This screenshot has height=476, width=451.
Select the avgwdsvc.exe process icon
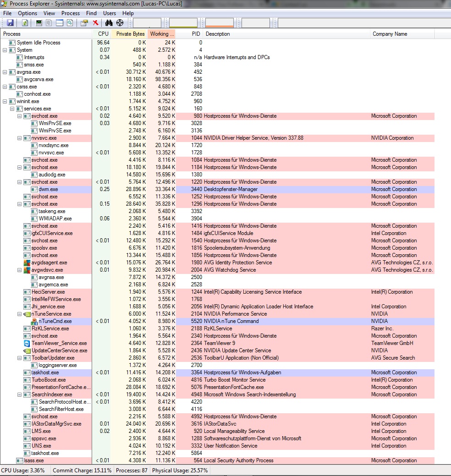pyautogui.click(x=27, y=270)
